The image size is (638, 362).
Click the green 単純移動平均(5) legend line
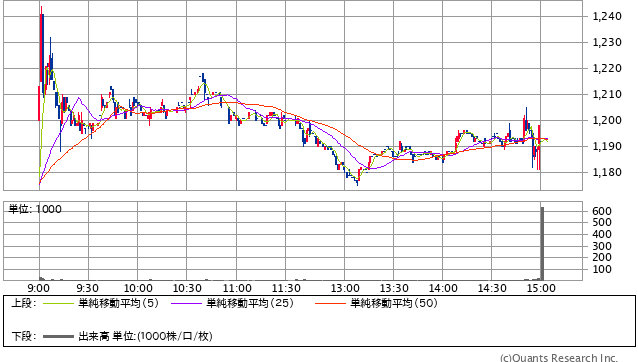point(58,303)
